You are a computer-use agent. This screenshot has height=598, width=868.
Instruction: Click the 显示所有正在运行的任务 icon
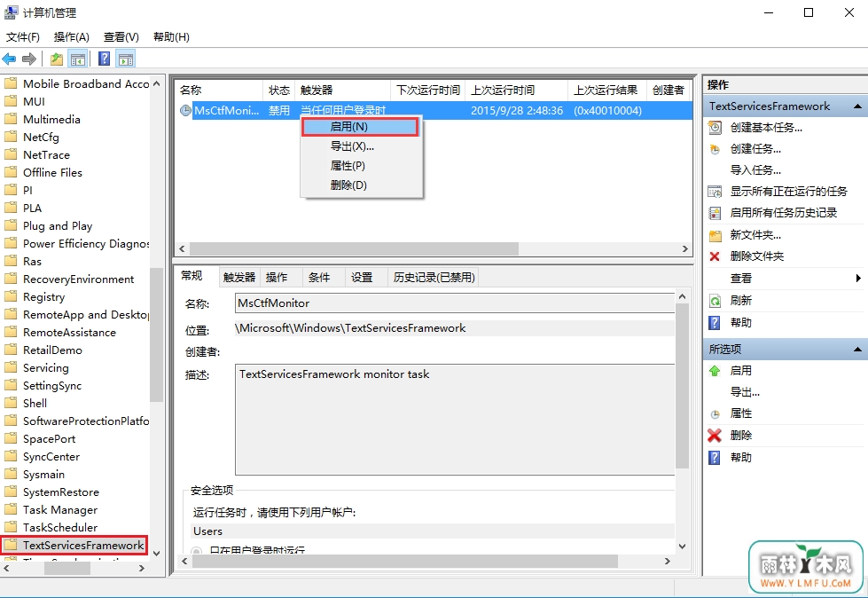pos(716,192)
